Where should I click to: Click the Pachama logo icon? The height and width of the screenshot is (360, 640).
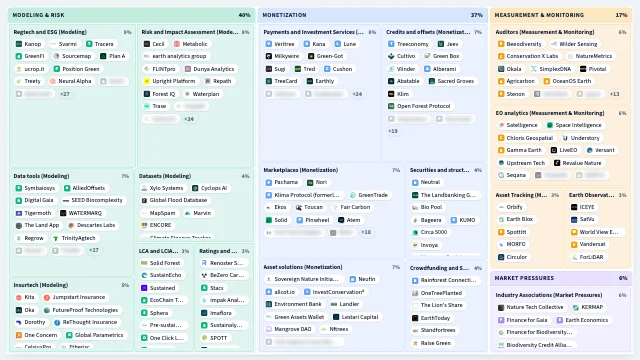(269, 182)
